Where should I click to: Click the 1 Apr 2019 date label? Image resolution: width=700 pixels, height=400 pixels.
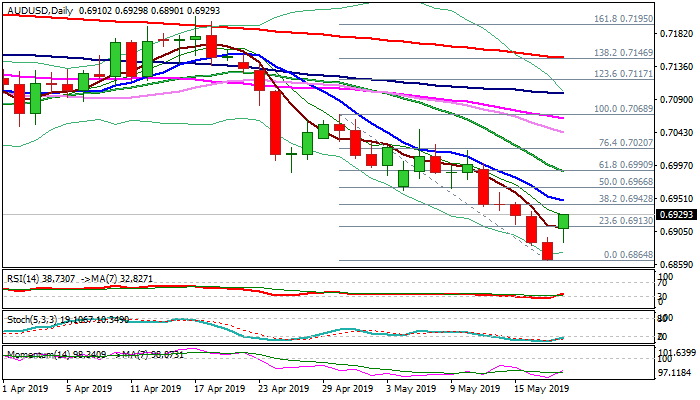tap(27, 388)
